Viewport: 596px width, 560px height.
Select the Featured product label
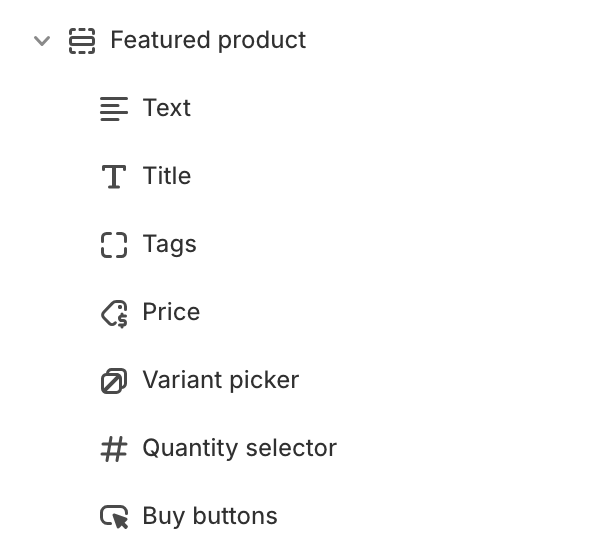coord(208,40)
